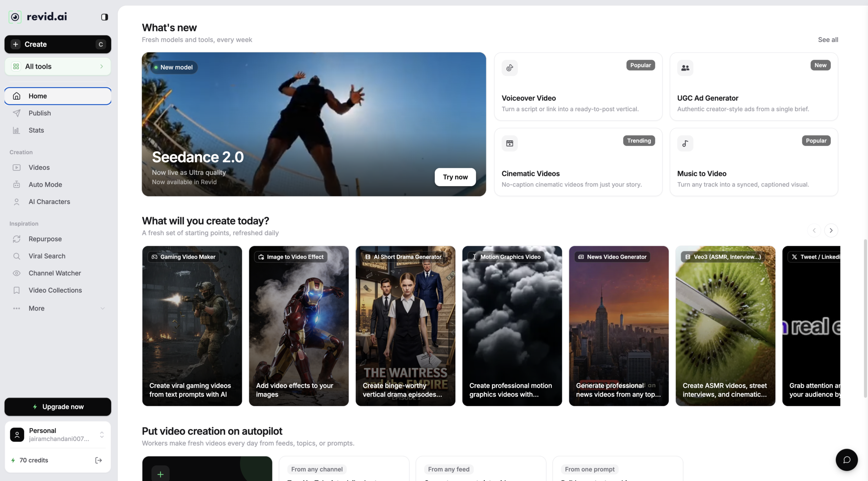Screen dimensions: 868x481
Task: Open the News Video Generator thumbnail
Action: [x=619, y=326]
